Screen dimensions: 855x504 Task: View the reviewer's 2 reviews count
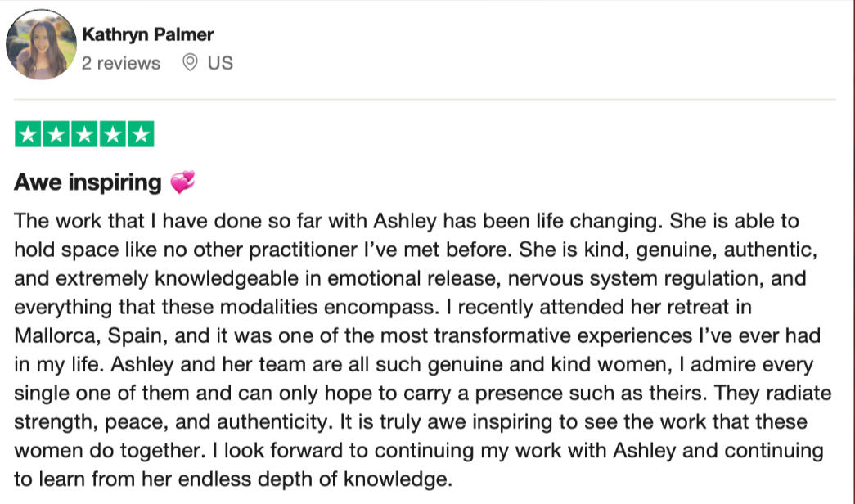121,63
